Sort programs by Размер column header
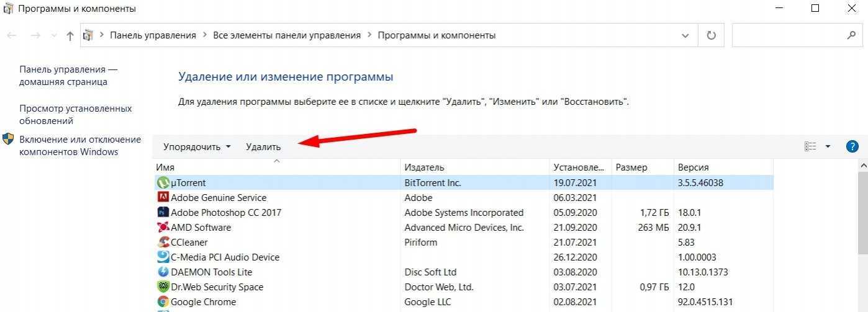The width and height of the screenshot is (868, 312). tap(631, 167)
